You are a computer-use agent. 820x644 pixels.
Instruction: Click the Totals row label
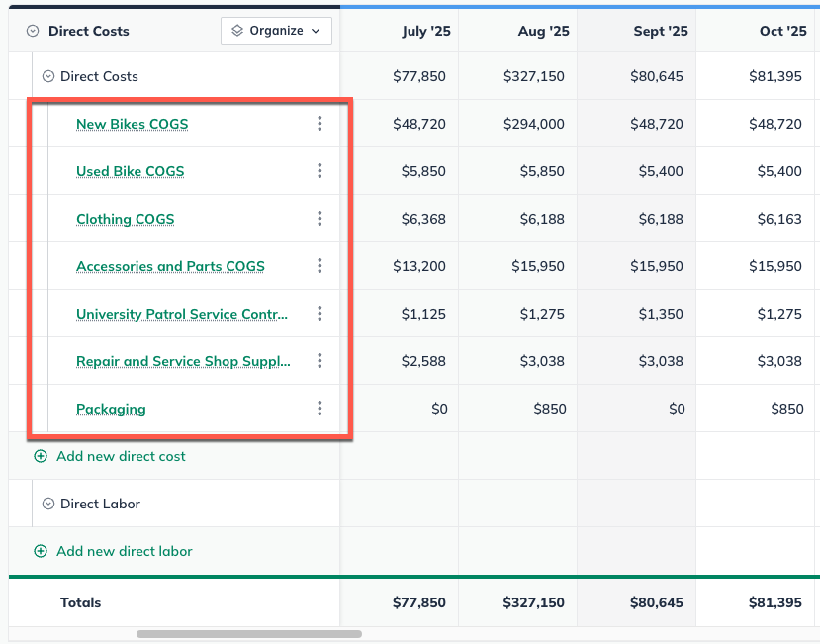pos(80,602)
